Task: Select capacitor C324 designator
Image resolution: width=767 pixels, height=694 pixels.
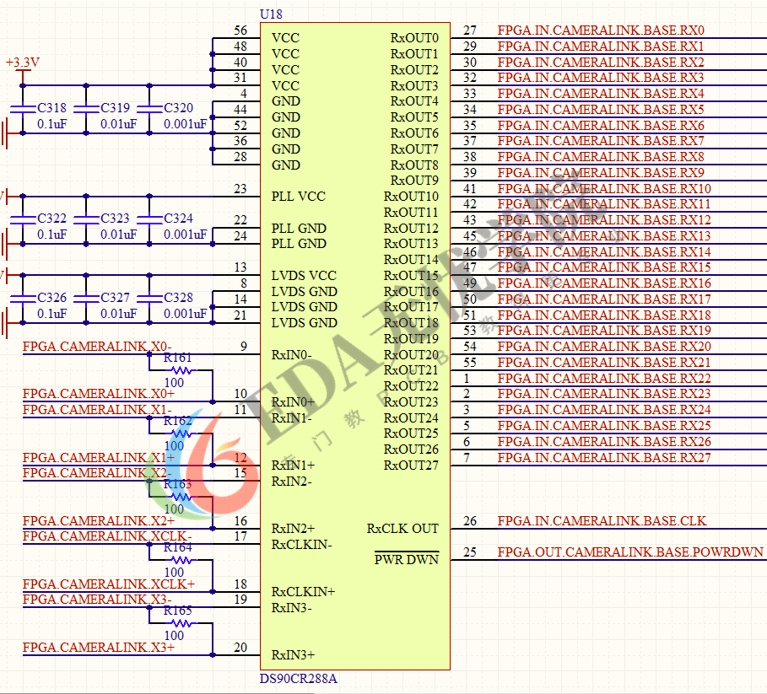Action: [179, 218]
